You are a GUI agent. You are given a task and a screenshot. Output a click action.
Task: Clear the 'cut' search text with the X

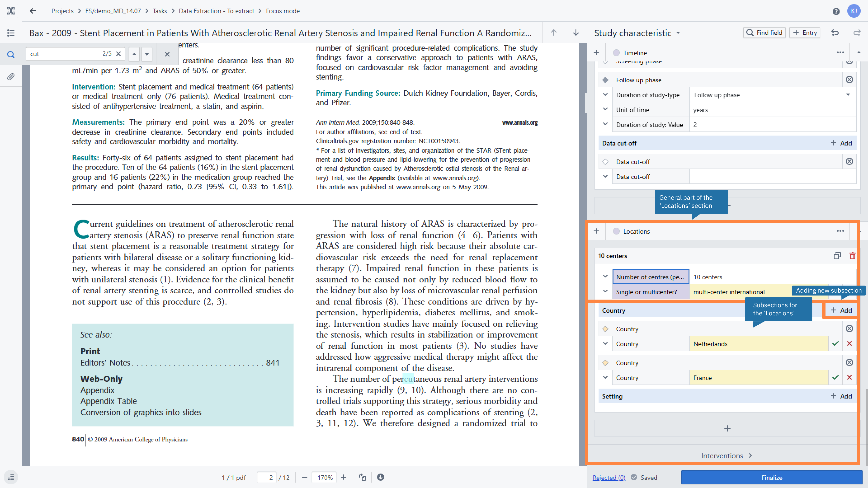[118, 54]
